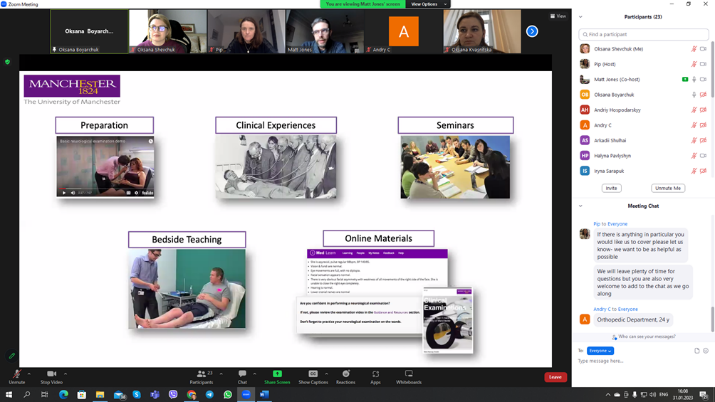Collapse the Participants panel chevron

(581, 17)
